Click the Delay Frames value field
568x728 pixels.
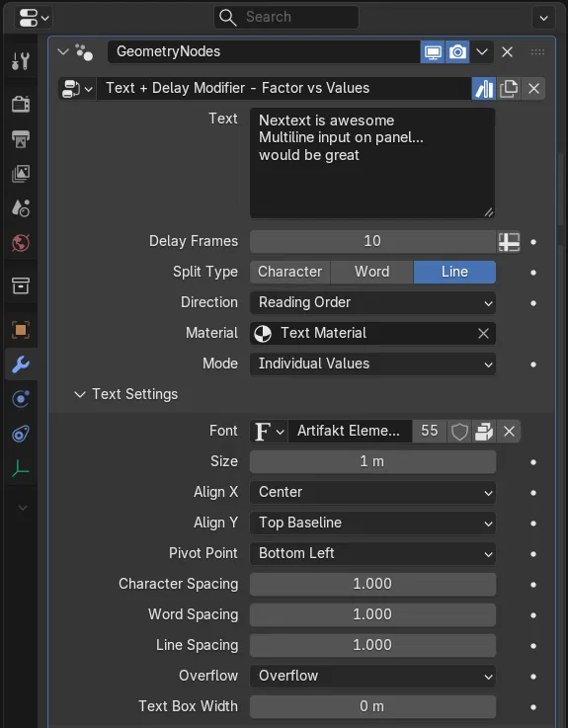point(372,242)
